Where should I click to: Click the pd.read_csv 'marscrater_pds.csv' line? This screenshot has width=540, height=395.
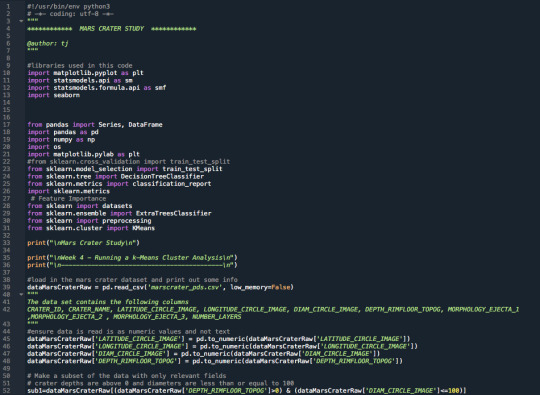click(160, 287)
